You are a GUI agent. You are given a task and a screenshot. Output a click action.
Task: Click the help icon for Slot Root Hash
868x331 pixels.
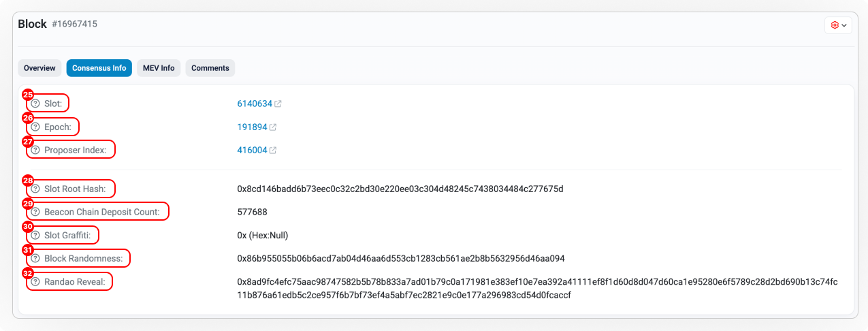coord(35,189)
